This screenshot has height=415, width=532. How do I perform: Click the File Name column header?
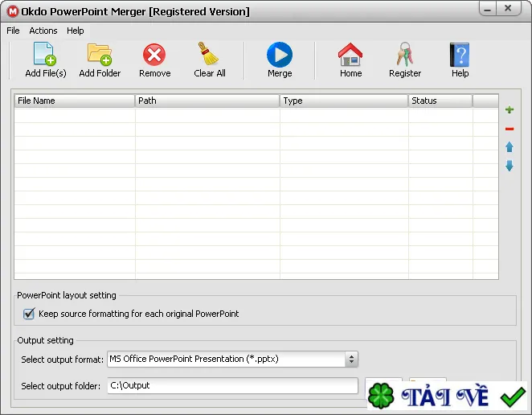click(x=75, y=101)
